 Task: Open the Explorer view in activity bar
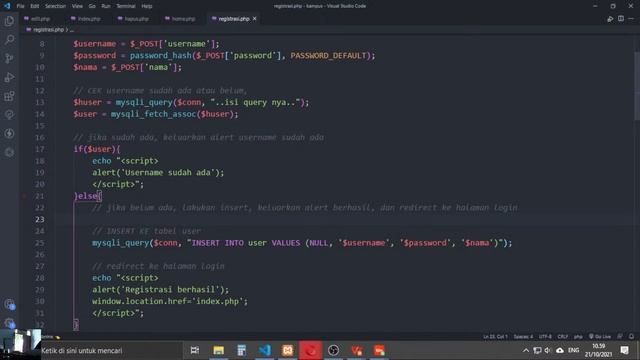tap(9, 21)
